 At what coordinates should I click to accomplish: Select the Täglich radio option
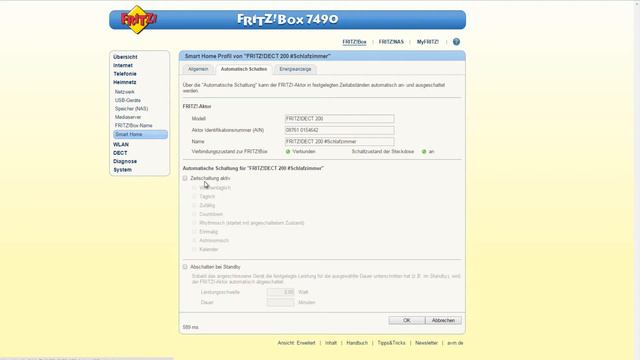[194, 197]
